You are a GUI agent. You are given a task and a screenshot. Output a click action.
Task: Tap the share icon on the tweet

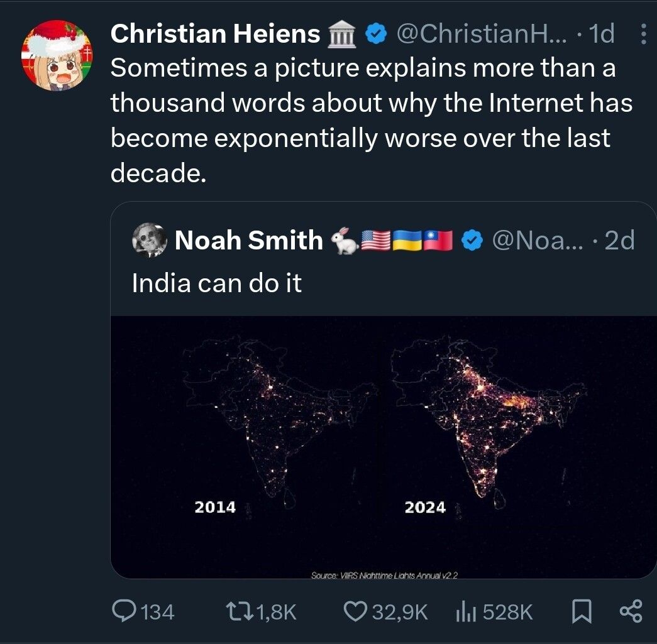click(x=631, y=609)
